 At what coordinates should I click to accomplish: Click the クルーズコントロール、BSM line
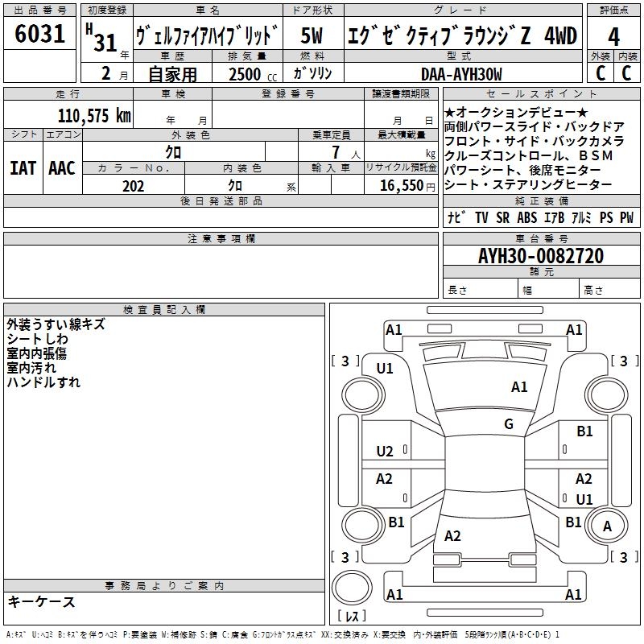pos(528,155)
